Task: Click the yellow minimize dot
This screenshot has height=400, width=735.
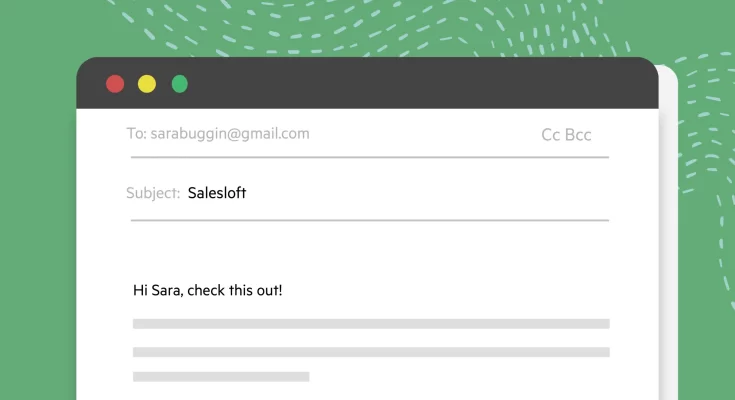Action: (x=147, y=84)
